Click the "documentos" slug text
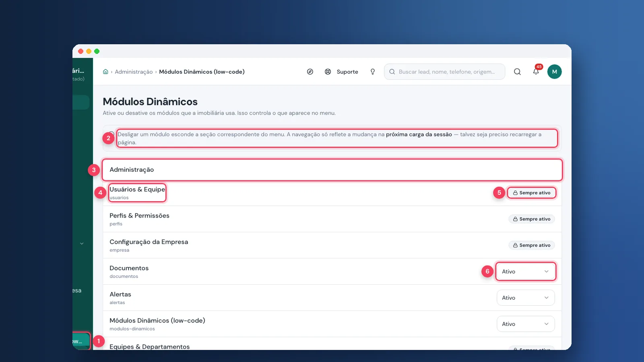 tap(124, 276)
